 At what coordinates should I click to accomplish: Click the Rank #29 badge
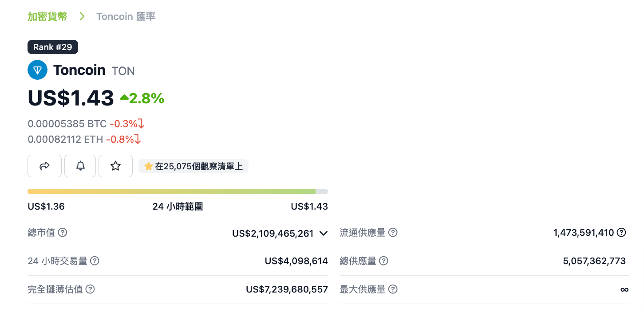[x=53, y=47]
